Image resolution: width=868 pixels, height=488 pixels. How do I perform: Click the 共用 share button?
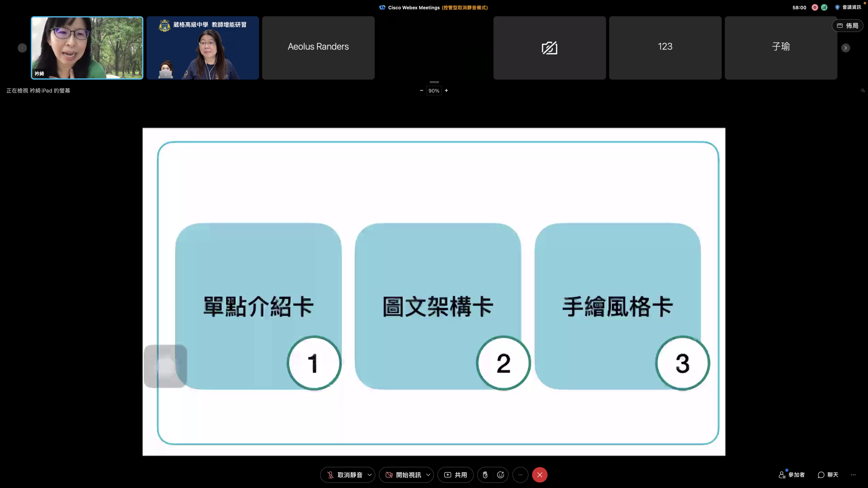(455, 475)
